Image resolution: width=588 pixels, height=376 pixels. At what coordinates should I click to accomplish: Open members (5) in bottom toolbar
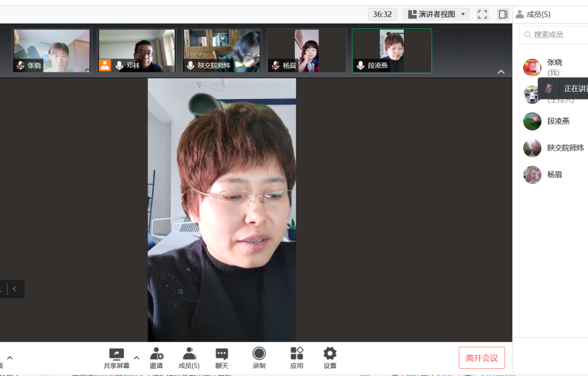(189, 358)
